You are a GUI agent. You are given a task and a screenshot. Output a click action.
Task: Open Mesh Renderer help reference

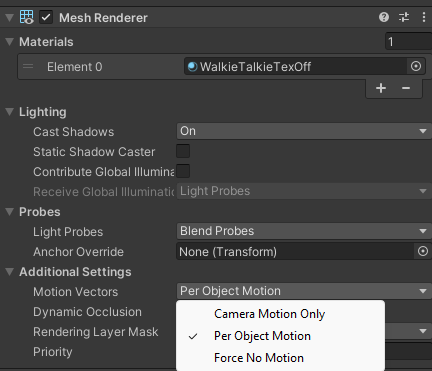click(384, 17)
